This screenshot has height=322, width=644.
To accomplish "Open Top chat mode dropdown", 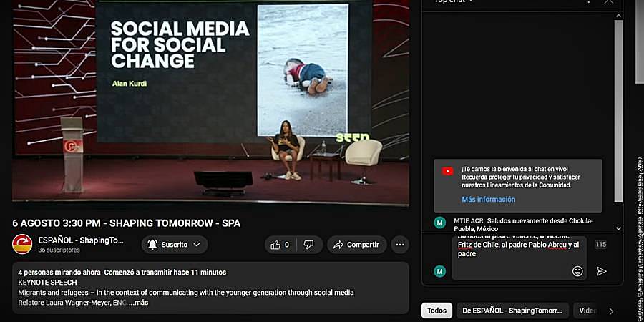I will pos(454,1).
